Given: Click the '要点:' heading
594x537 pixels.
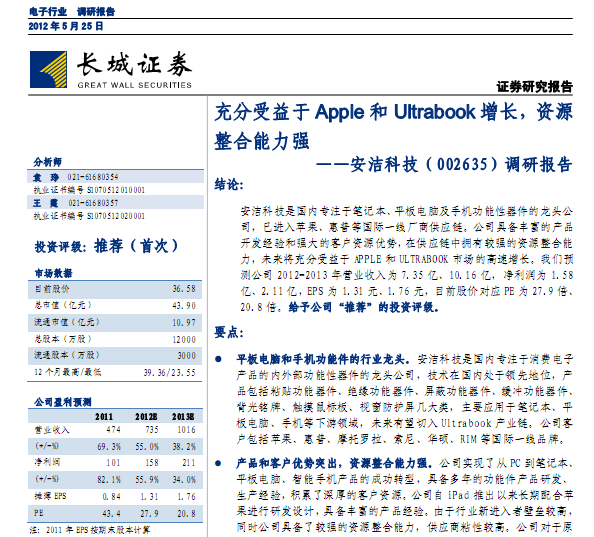Looking at the screenshot, I should click(x=228, y=333).
